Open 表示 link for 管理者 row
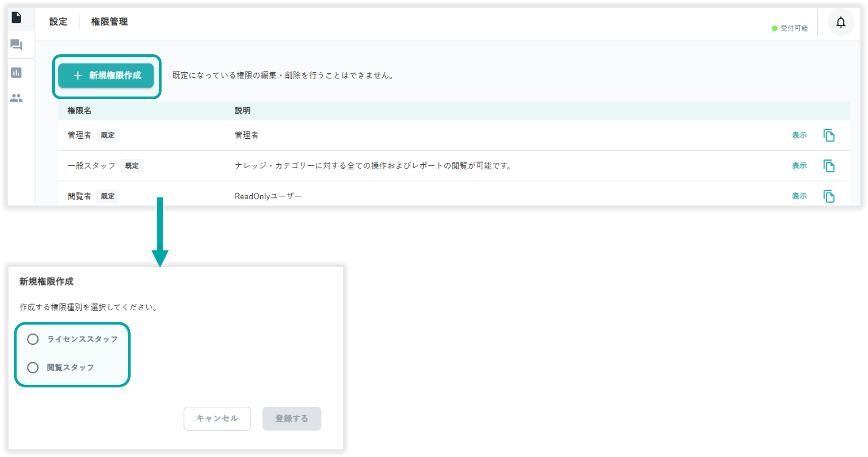 click(x=799, y=135)
